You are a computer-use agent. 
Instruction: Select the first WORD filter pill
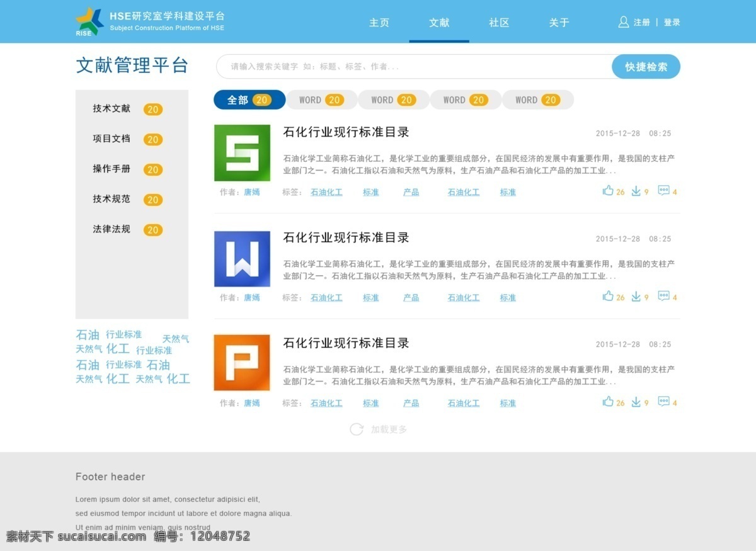point(322,99)
